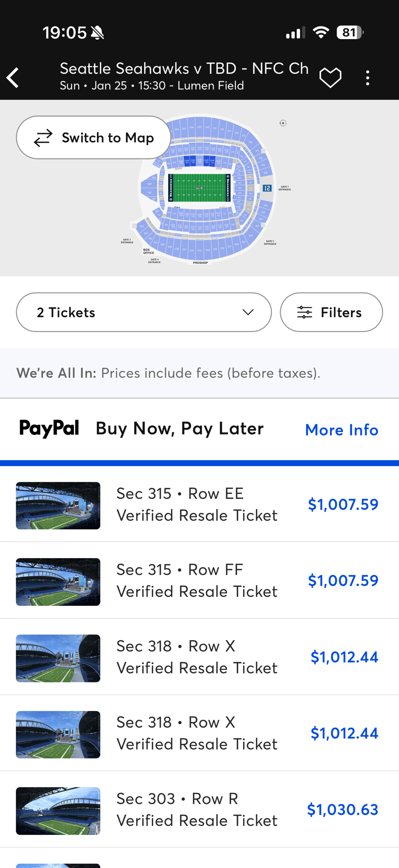
Task: Tap the compass north indicator on the map
Action: click(283, 123)
